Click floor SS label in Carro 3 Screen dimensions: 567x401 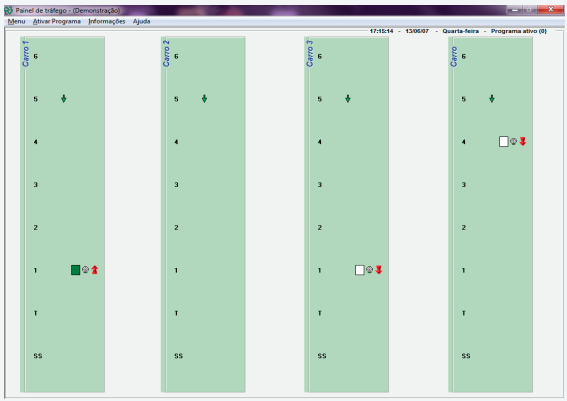tap(322, 356)
